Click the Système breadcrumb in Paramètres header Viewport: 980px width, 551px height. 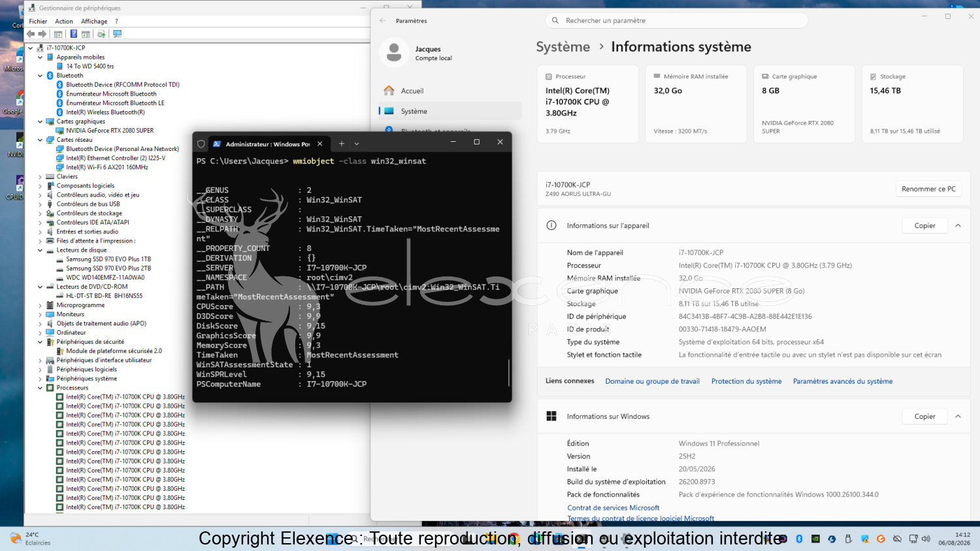tap(563, 47)
